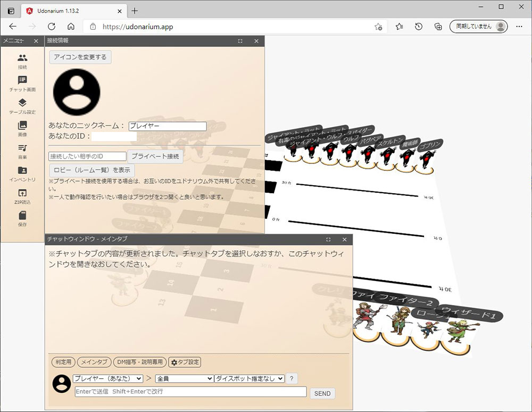Image resolution: width=532 pixels, height=412 pixels.
Task: Open the テーブル設定 menu icon
Action: [22, 106]
